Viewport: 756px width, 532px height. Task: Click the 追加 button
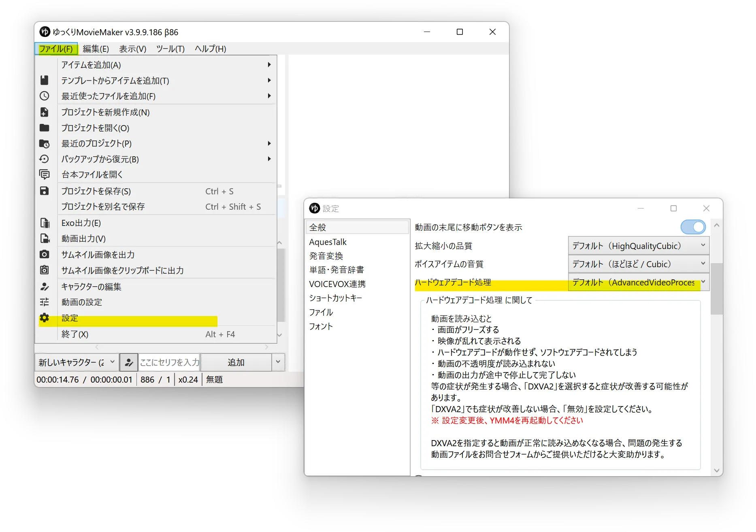(236, 362)
